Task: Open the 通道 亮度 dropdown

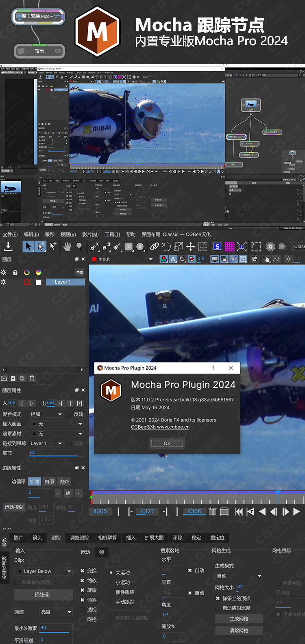Action: coord(56,611)
